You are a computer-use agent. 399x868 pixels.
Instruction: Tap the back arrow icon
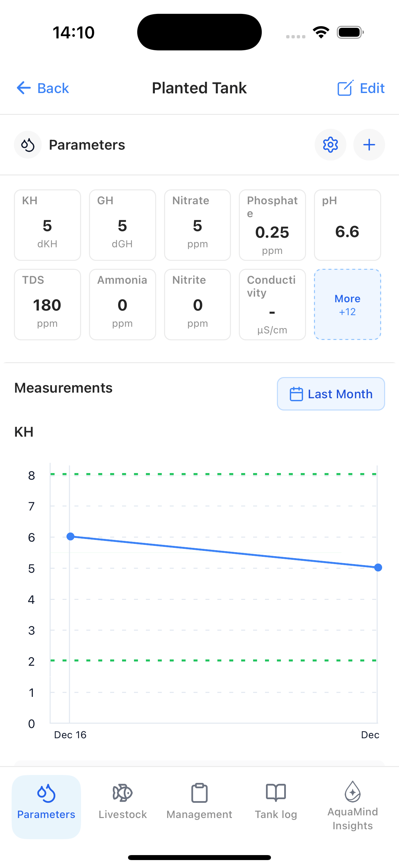(23, 88)
